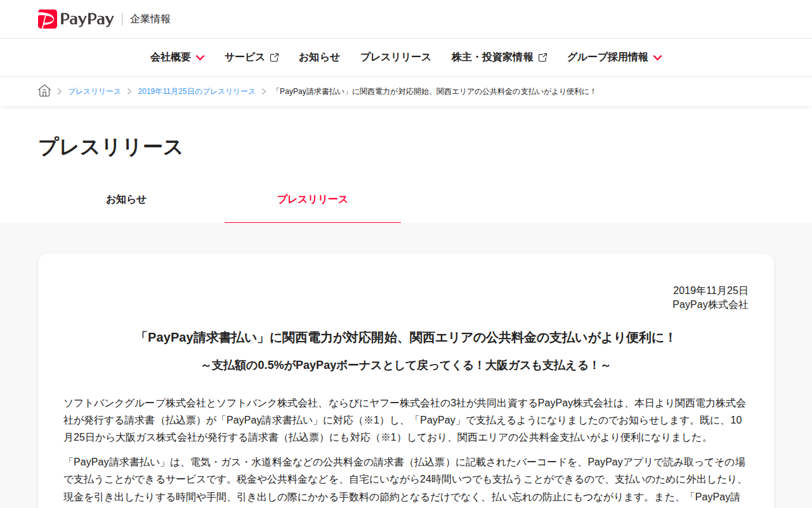Open 2019年11月25日のプレスリリース breadcrumb
812x508 pixels.
pos(197,91)
